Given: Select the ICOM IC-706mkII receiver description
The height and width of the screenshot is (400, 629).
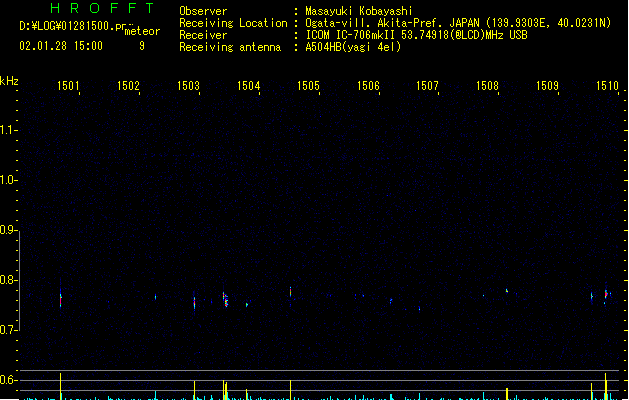Looking at the screenshot, I should (416, 35).
